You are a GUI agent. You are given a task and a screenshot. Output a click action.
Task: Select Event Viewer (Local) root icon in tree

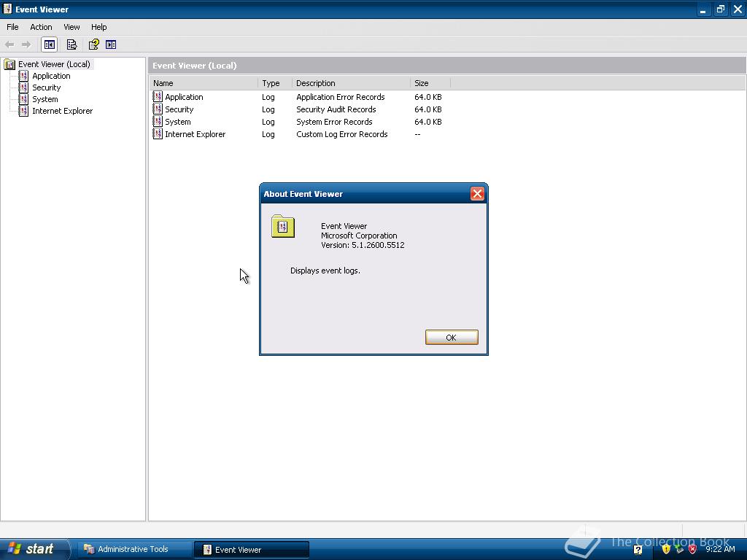point(9,64)
